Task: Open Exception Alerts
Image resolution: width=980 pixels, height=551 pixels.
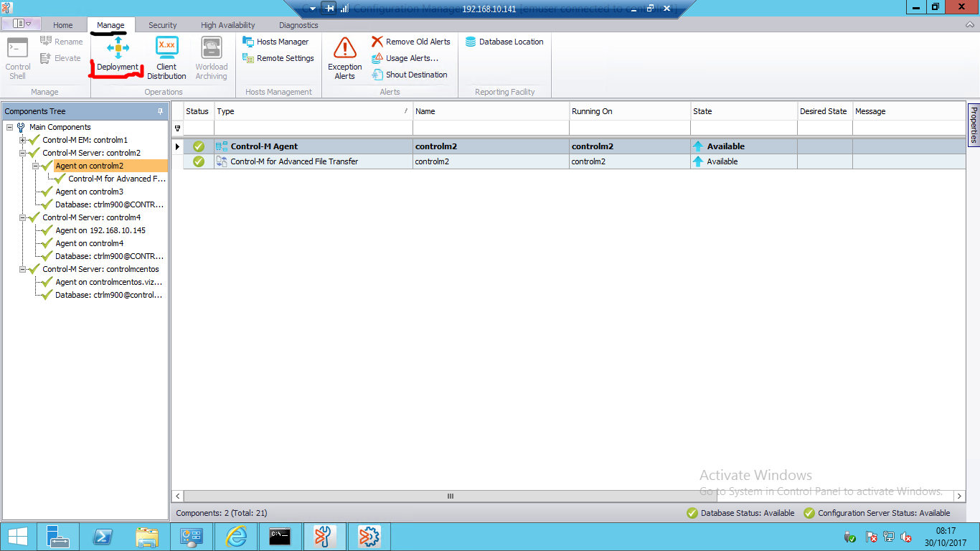Action: [x=345, y=57]
